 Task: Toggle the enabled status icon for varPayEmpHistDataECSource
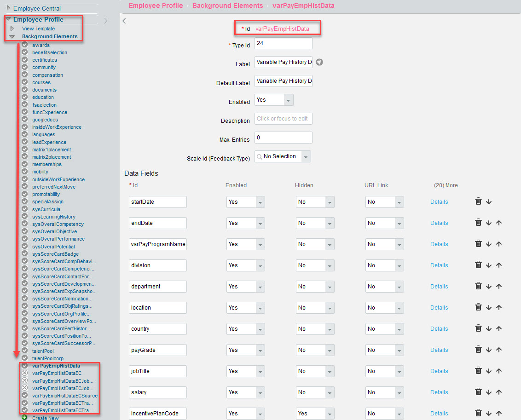[24, 396]
